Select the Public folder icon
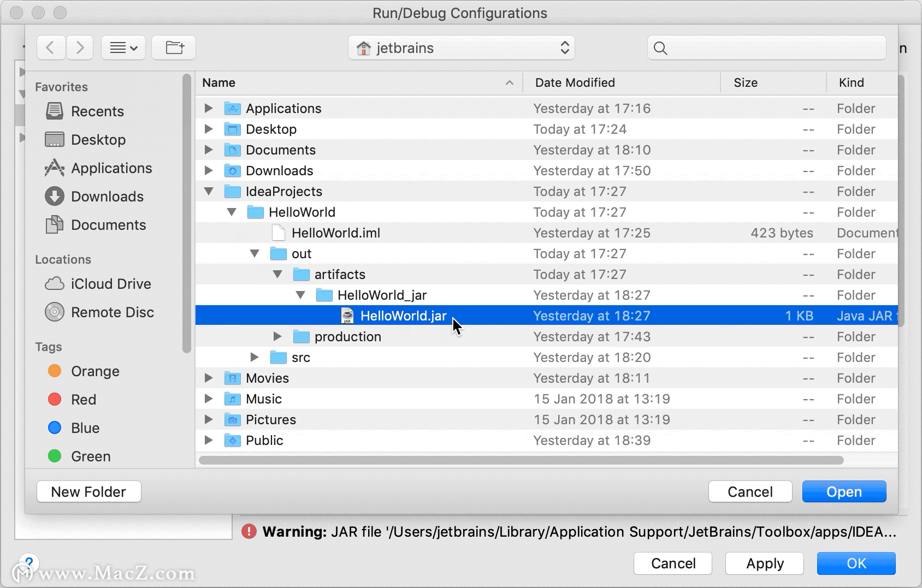The image size is (922, 588). coord(233,440)
